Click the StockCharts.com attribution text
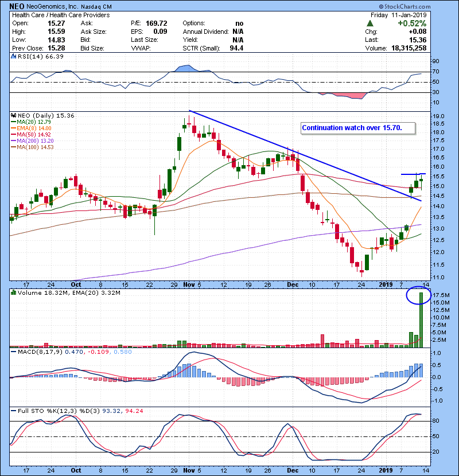This screenshot has height=476, width=459. [x=404, y=6]
